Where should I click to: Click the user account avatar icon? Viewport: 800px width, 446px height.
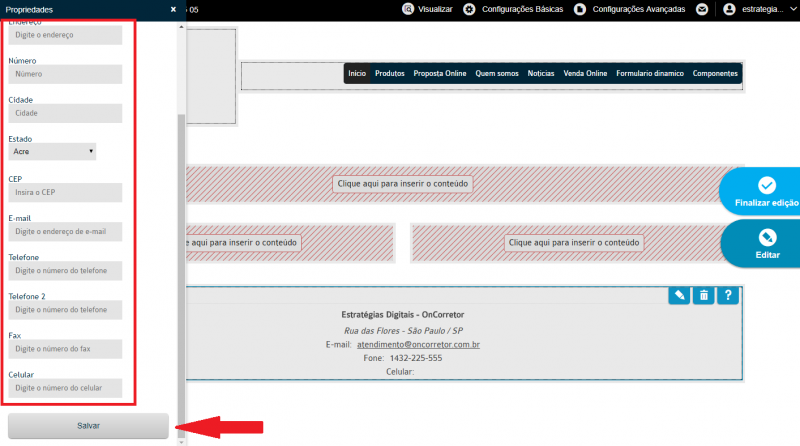pyautogui.click(x=730, y=9)
